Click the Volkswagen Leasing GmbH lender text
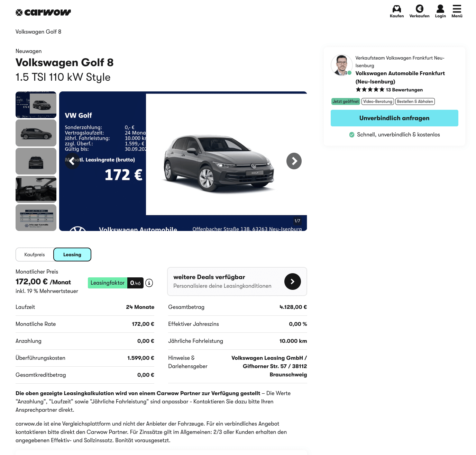This screenshot has height=455, width=476. (269, 366)
